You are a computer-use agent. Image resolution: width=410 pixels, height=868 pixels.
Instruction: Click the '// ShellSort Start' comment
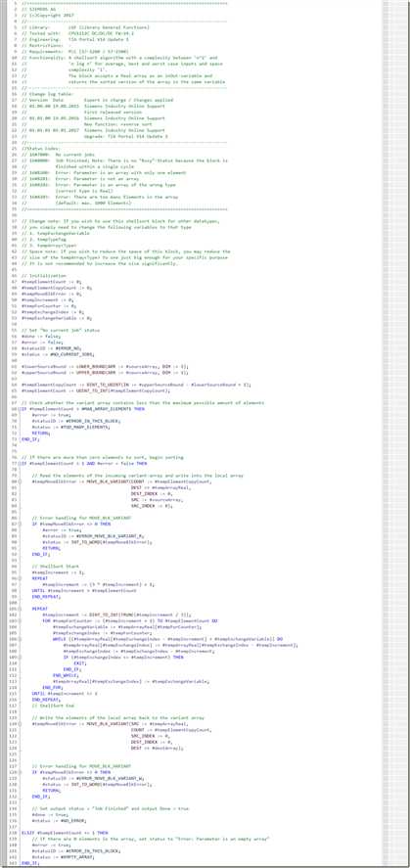pyautogui.click(x=56, y=567)
